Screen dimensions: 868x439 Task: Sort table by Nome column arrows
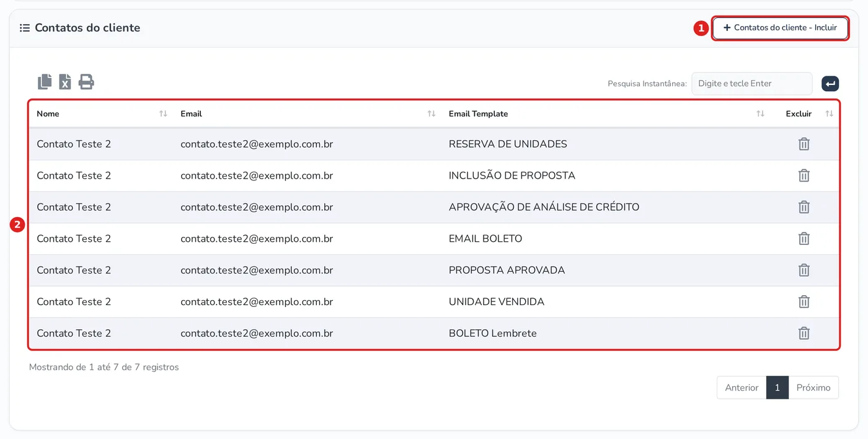(x=163, y=113)
